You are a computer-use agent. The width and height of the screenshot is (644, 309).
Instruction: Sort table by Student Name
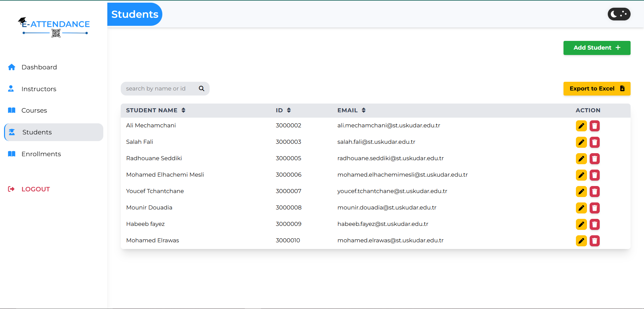(x=183, y=110)
